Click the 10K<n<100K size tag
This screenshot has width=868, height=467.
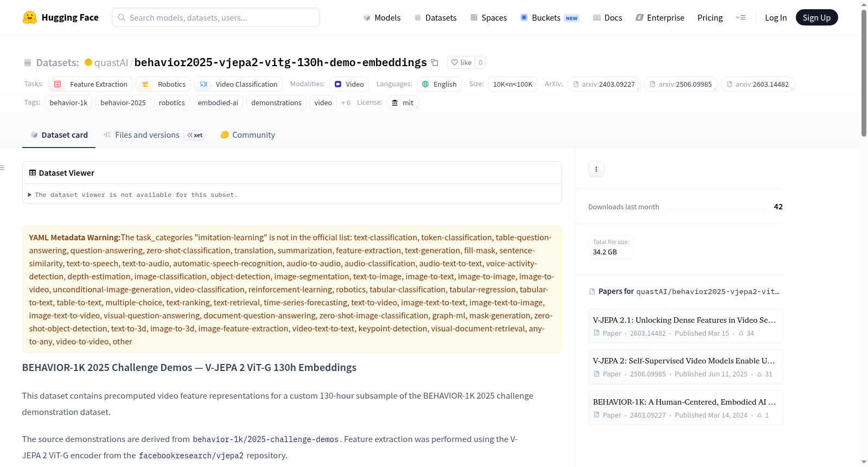tap(513, 84)
